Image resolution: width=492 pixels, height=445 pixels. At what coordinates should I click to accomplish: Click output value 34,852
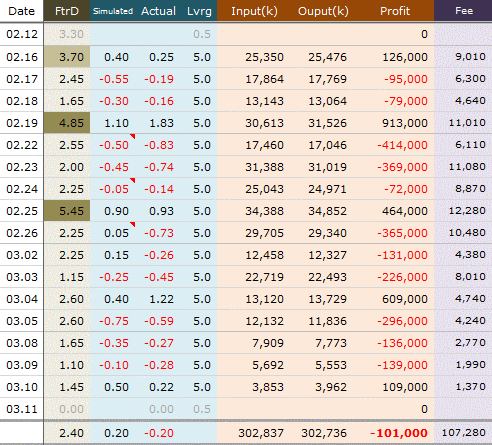(327, 211)
